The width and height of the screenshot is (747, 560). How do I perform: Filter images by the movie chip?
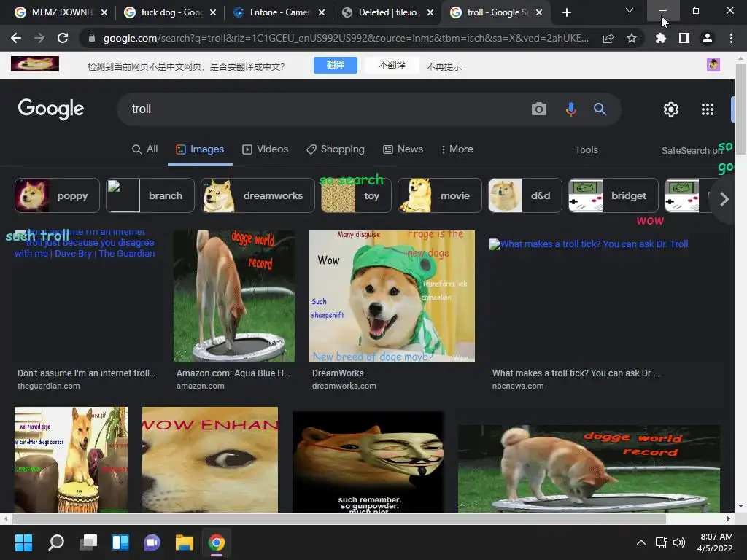440,195
